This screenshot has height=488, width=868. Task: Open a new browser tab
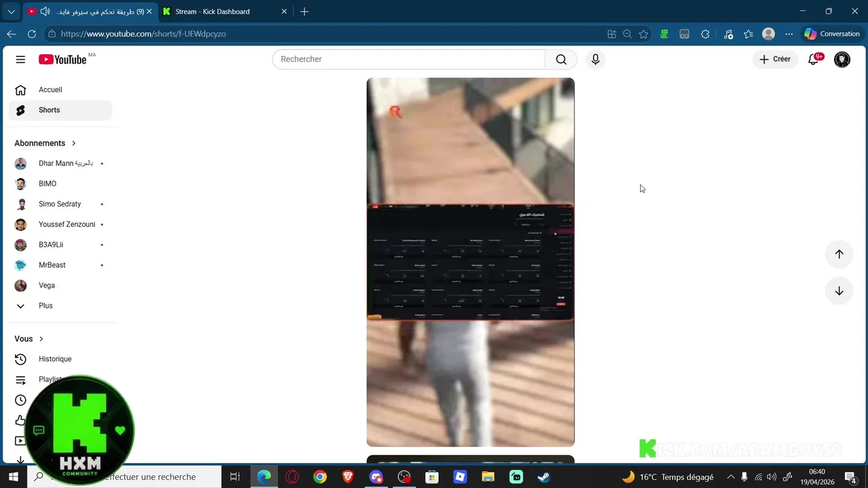(304, 12)
